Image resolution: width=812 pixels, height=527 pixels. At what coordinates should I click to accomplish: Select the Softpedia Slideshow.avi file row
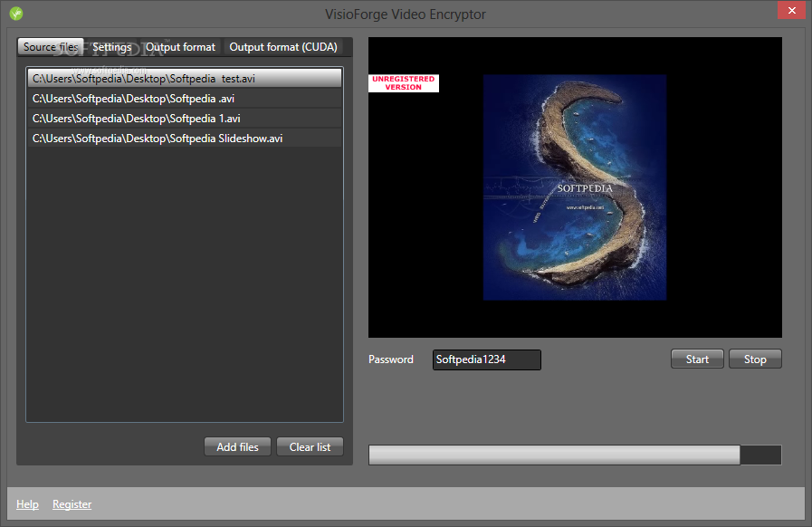(x=185, y=139)
